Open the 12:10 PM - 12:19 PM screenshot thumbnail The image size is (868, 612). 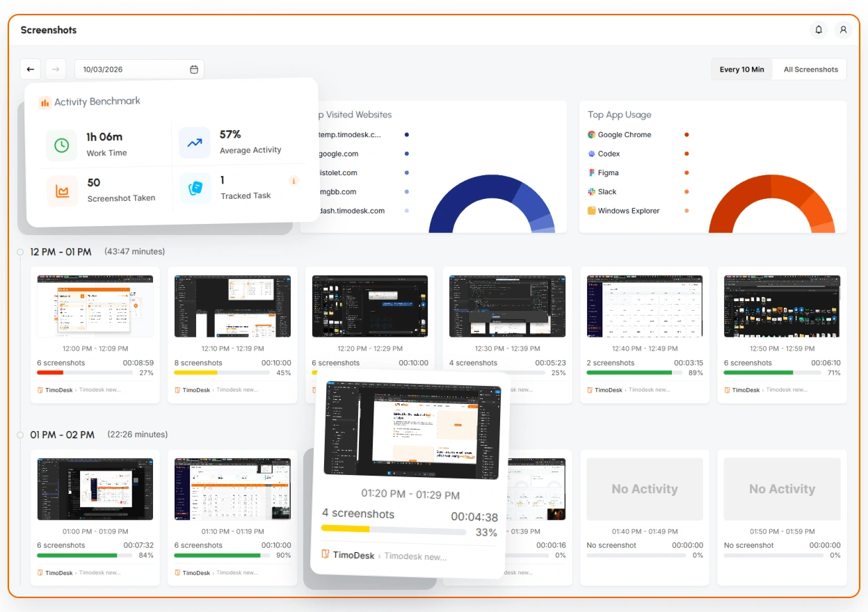pyautogui.click(x=233, y=306)
